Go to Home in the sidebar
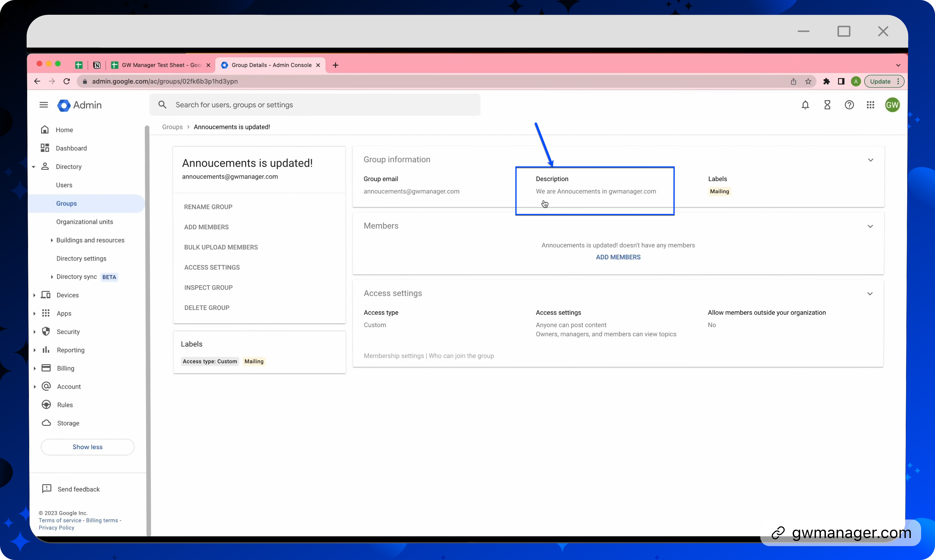The image size is (935, 560). pyautogui.click(x=64, y=130)
